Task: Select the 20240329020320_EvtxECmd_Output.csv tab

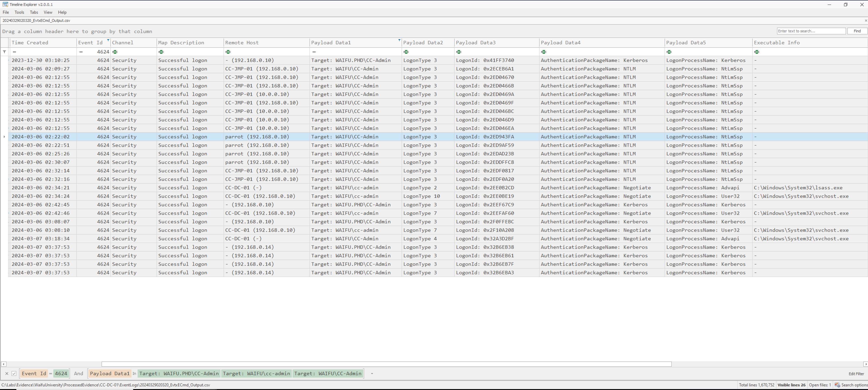Action: point(36,21)
